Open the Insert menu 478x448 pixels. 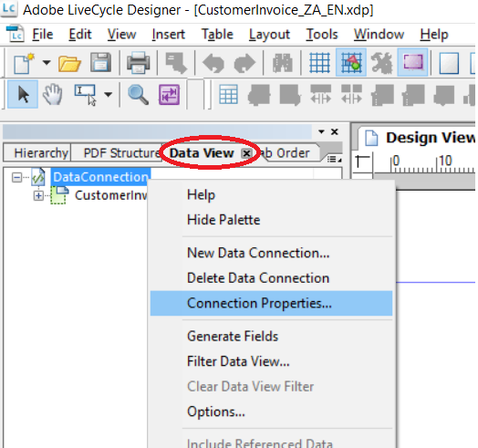click(x=169, y=34)
